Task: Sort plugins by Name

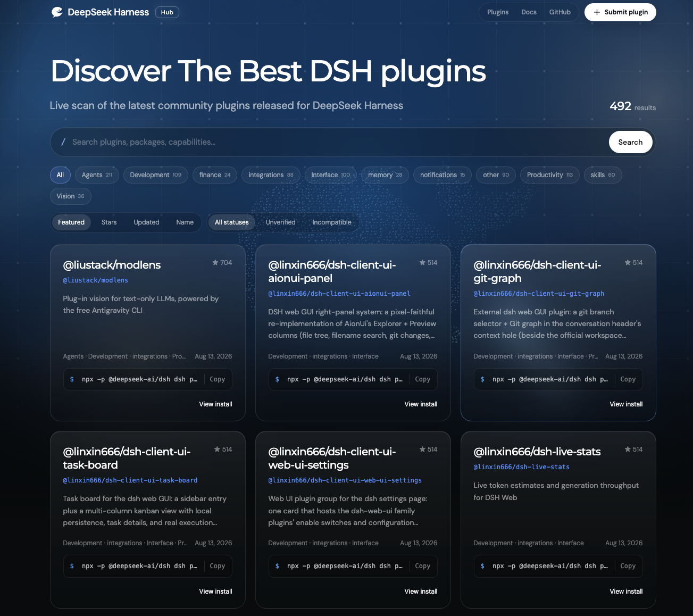Action: pyautogui.click(x=185, y=222)
